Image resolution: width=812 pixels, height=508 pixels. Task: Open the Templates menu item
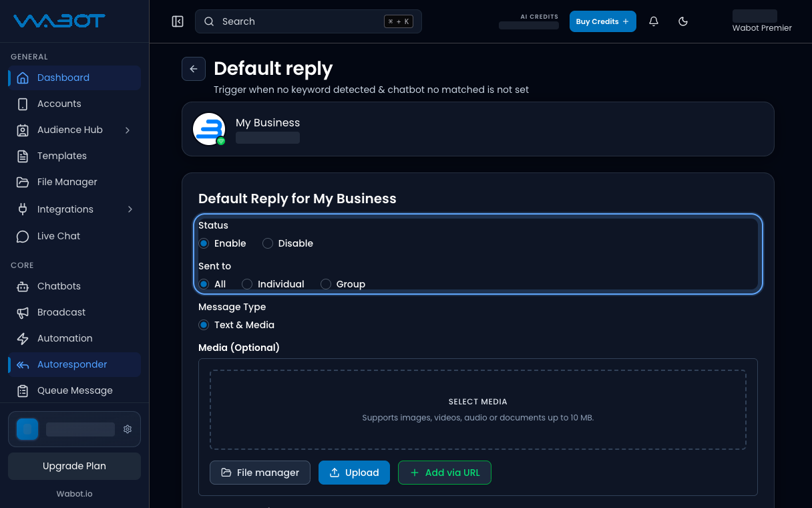(74, 156)
